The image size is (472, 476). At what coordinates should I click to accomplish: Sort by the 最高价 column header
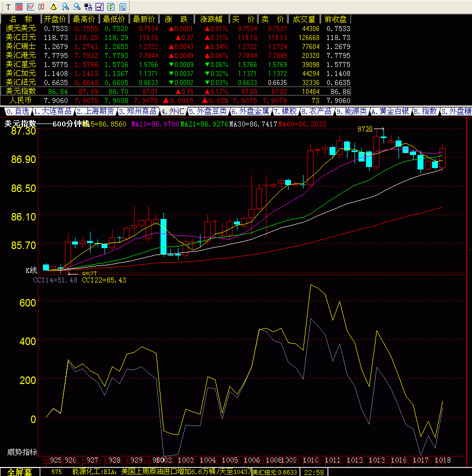click(84, 19)
